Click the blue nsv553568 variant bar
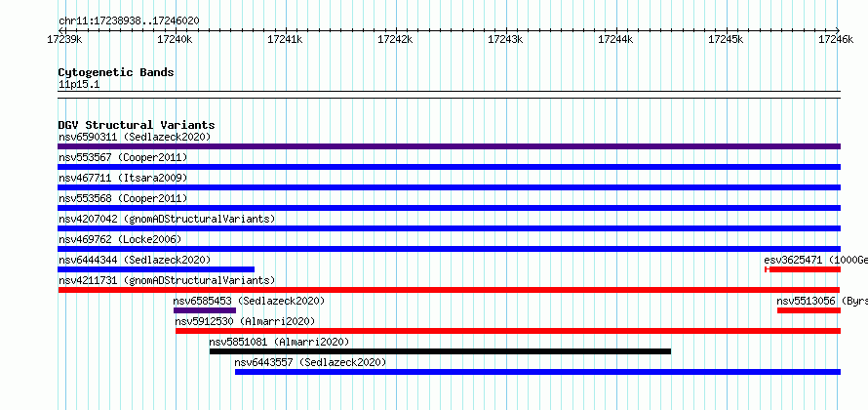This screenshot has height=410, width=868. (449, 208)
